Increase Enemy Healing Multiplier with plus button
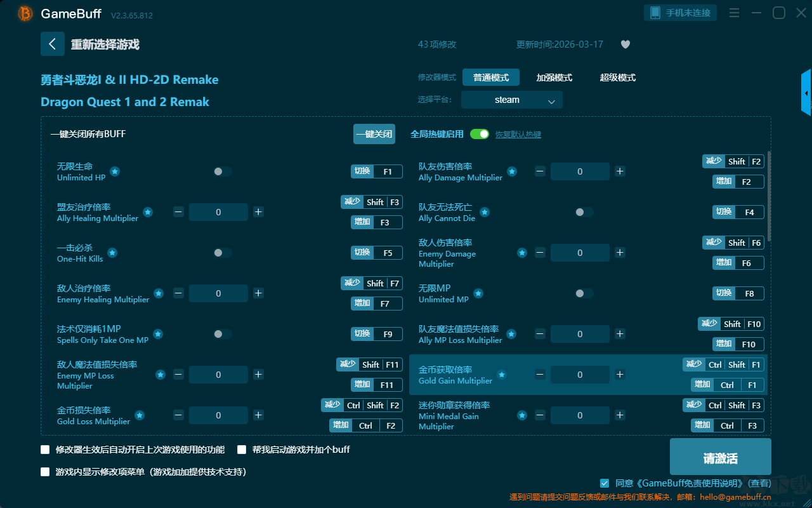 258,293
